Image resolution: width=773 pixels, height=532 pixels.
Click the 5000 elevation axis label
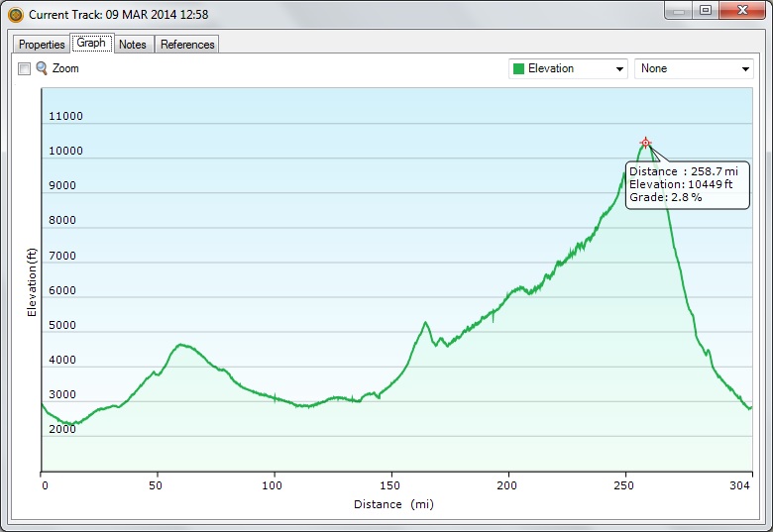pos(62,325)
